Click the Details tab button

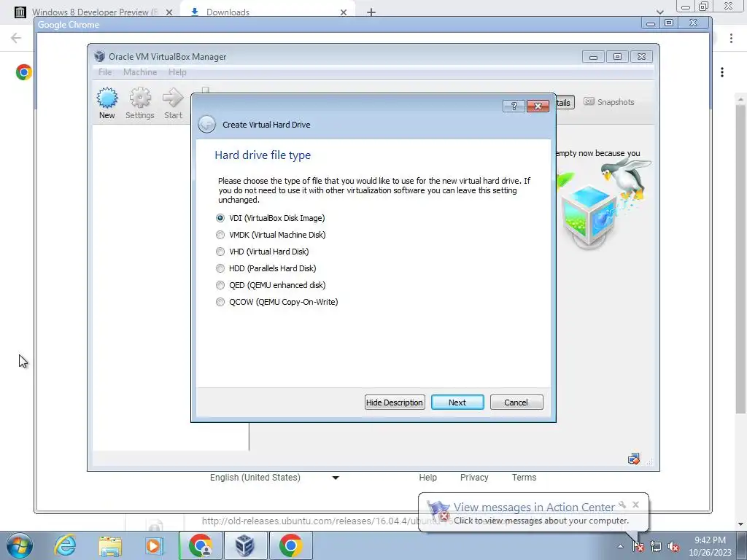click(x=565, y=102)
